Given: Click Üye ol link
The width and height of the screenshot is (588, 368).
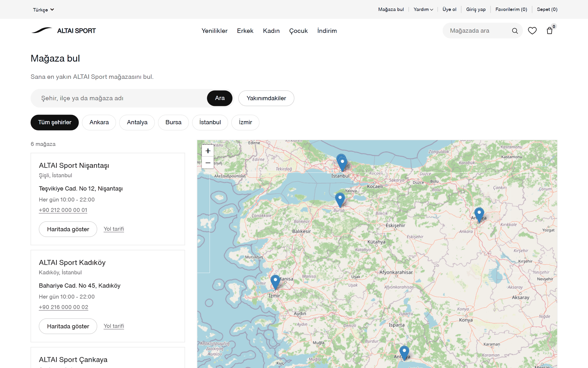Looking at the screenshot, I should click(x=449, y=9).
